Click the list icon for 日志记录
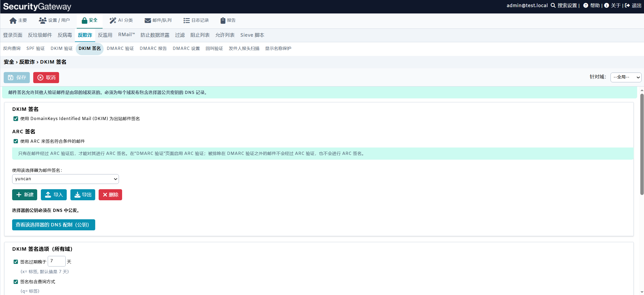Image resolution: width=644 pixels, height=295 pixels. pyautogui.click(x=186, y=21)
